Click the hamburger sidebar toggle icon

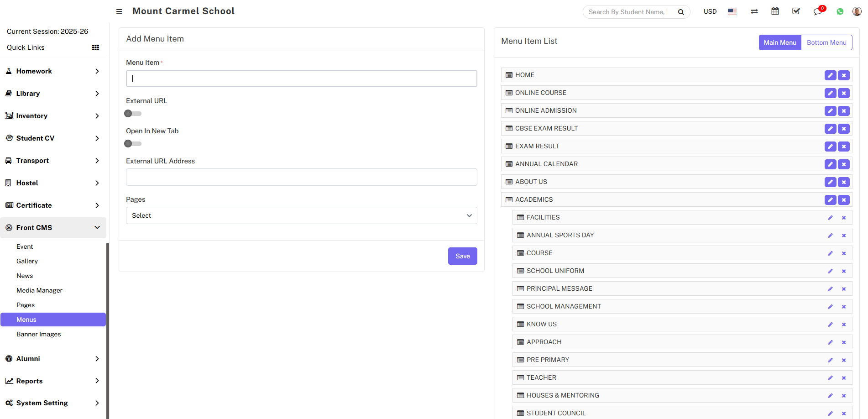pos(119,11)
